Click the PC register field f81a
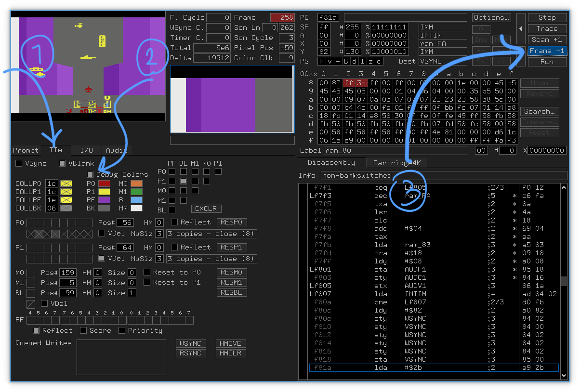The height and width of the screenshot is (392, 580). [329, 17]
